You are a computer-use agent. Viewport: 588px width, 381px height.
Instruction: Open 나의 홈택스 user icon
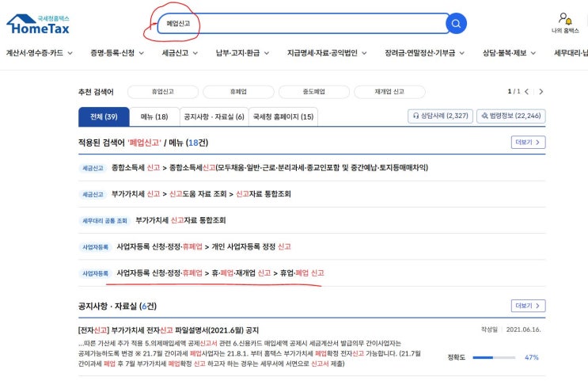[x=565, y=23]
